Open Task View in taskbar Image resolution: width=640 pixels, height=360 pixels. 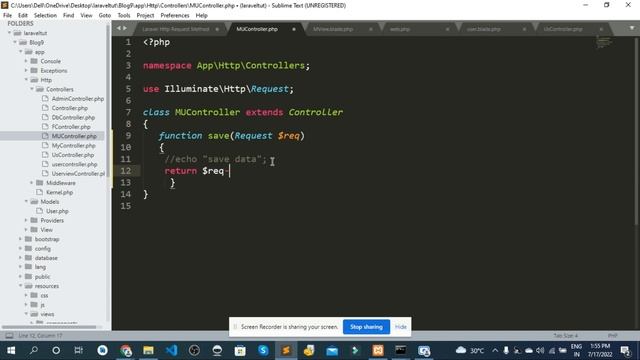click(x=79, y=350)
